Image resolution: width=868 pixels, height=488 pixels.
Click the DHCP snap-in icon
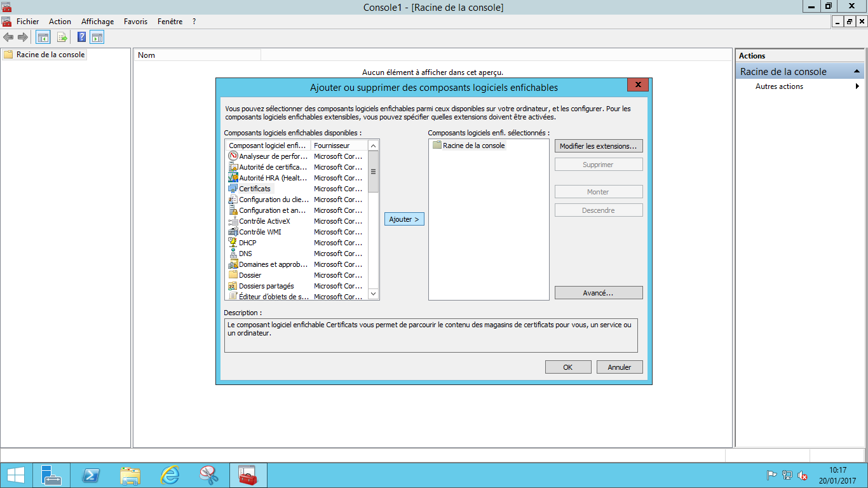pyautogui.click(x=233, y=243)
